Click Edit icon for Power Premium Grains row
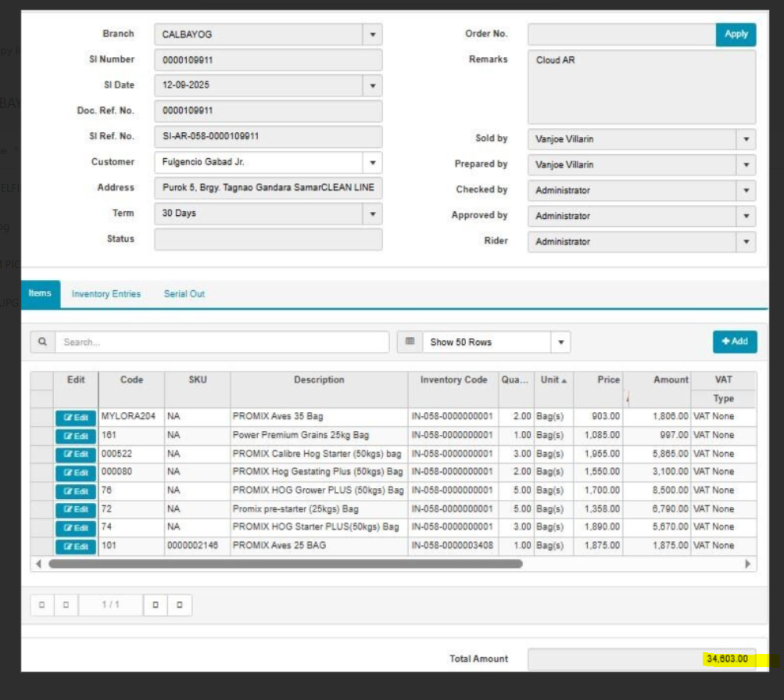This screenshot has height=700, width=784. [76, 436]
